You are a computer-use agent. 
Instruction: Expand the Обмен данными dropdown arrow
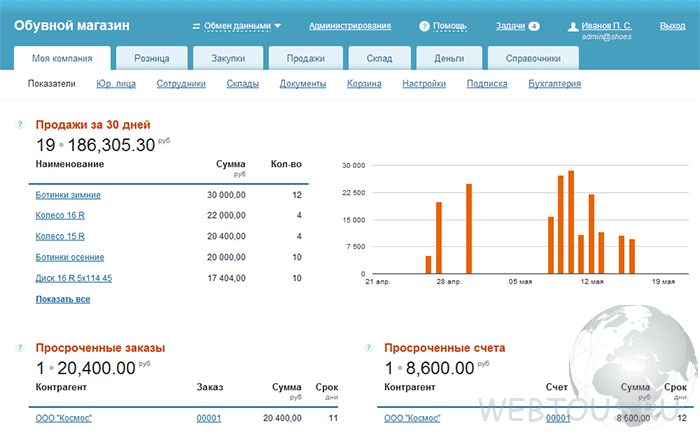point(278,26)
